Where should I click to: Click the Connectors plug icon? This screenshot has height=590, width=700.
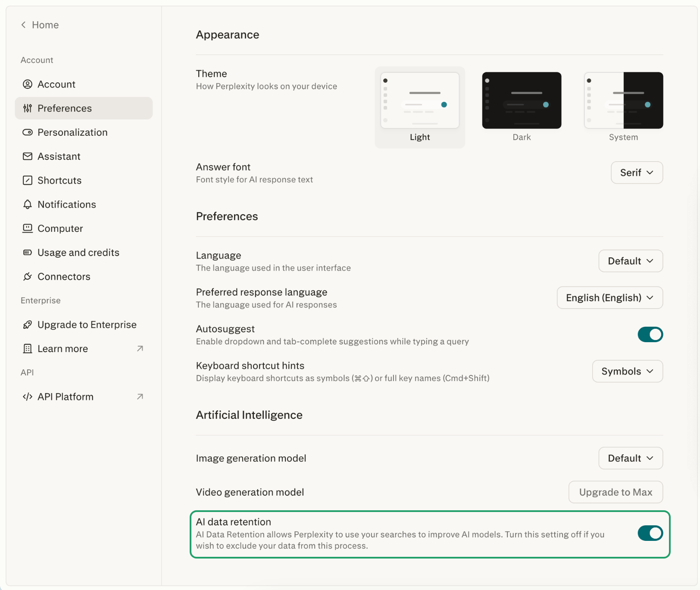point(28,277)
